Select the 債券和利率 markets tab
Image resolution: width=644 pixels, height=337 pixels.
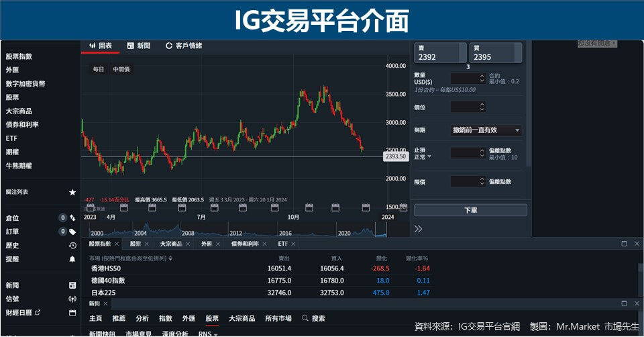[245, 244]
